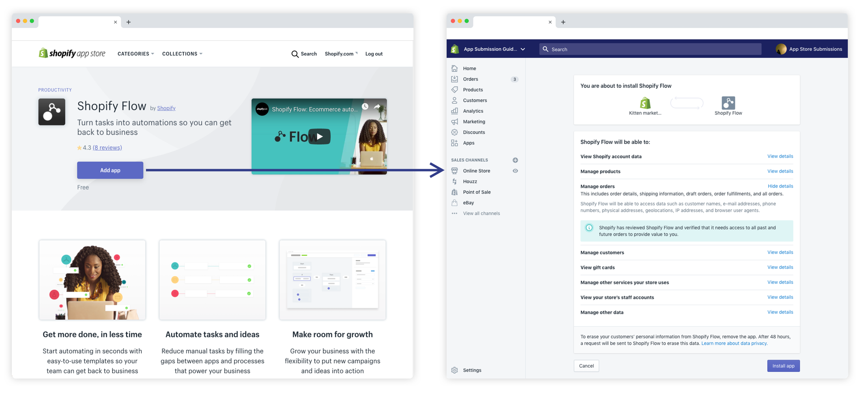Open the 8 reviews link
Image resolution: width=868 pixels, height=401 pixels.
point(107,147)
